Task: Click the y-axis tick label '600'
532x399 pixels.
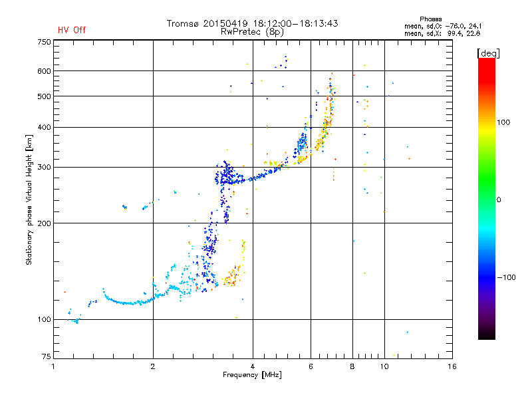Action: 44,71
